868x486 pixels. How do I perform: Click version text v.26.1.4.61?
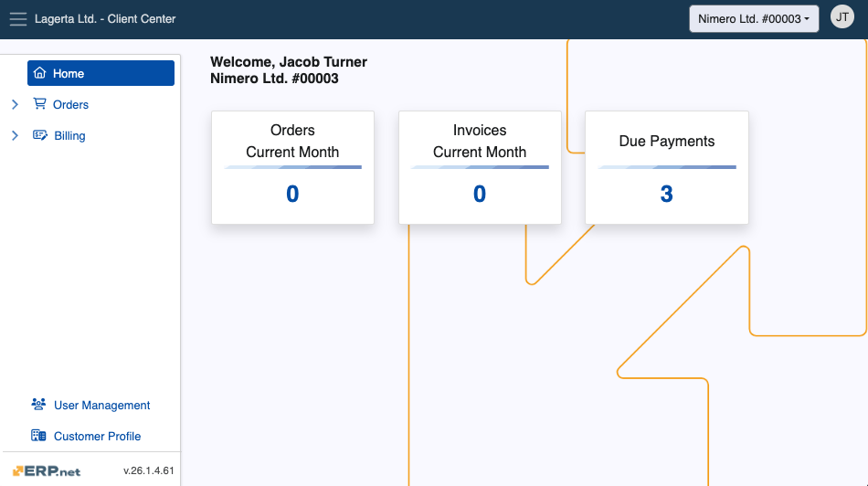click(x=148, y=470)
